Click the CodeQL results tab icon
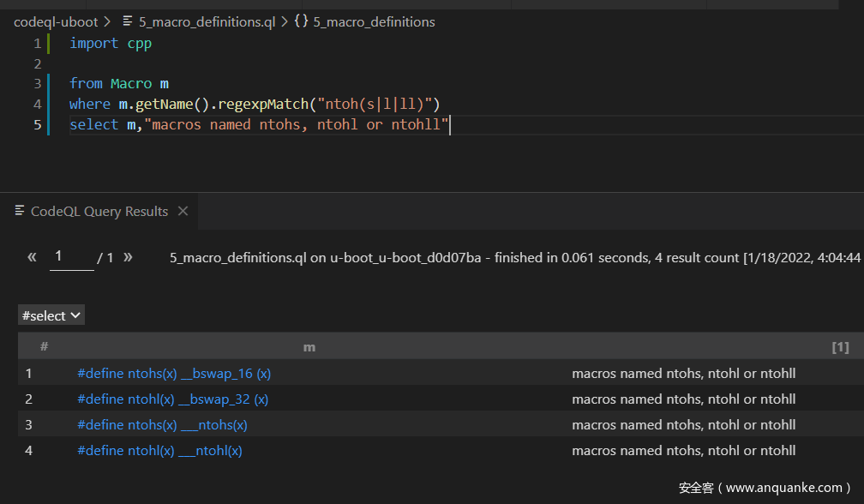This screenshot has width=864, height=504. click(20, 212)
